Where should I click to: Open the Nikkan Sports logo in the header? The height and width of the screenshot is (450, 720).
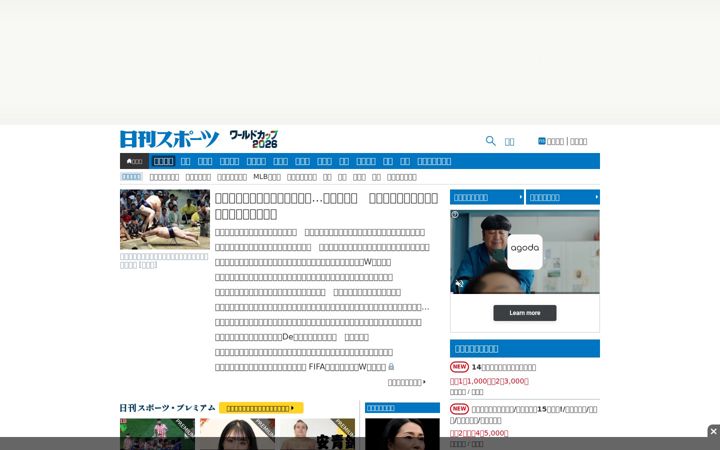pyautogui.click(x=169, y=139)
